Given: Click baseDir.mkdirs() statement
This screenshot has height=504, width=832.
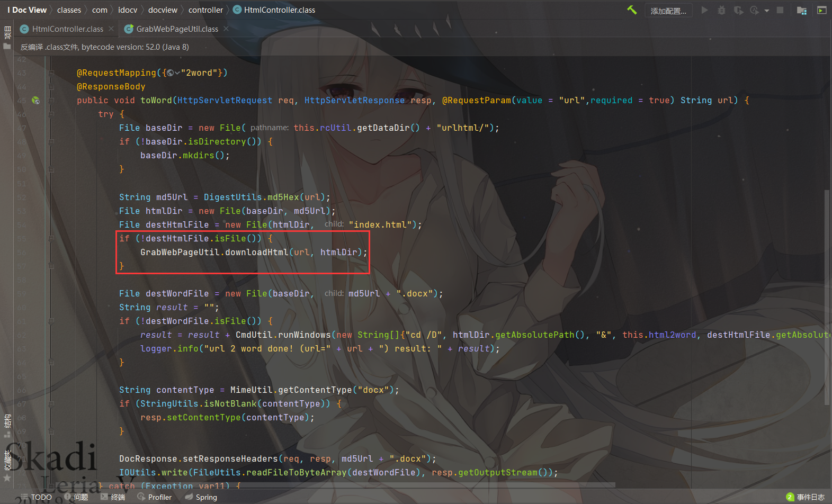Looking at the screenshot, I should point(185,156).
